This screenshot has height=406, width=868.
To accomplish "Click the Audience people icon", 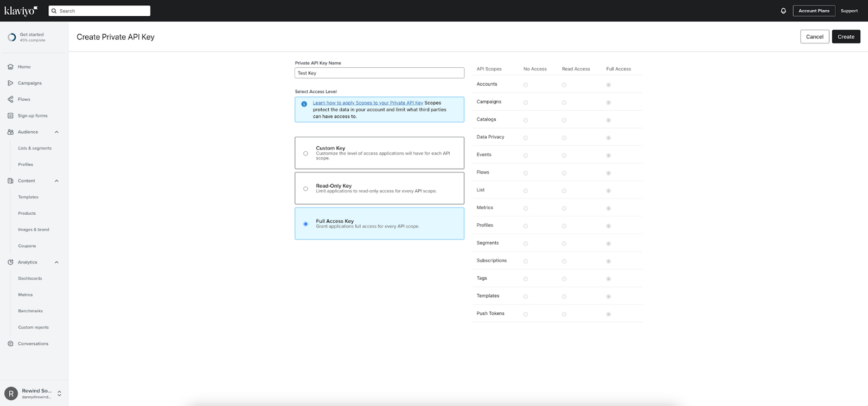I will 10,132.
